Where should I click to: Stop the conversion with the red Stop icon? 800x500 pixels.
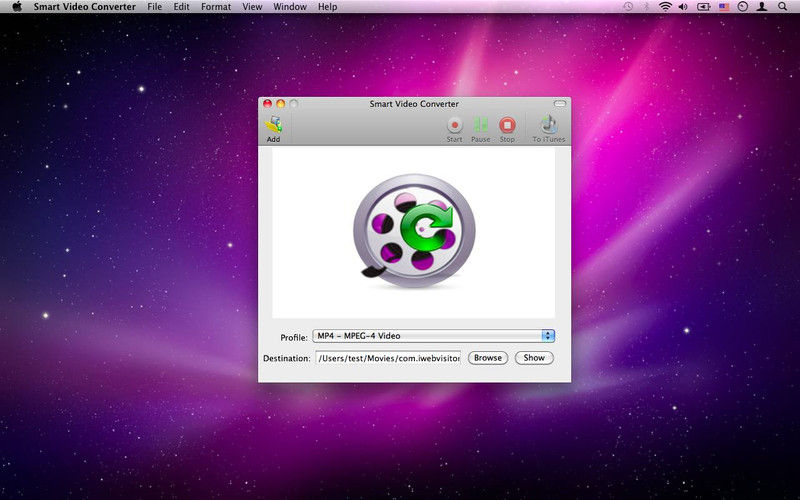[x=507, y=129]
